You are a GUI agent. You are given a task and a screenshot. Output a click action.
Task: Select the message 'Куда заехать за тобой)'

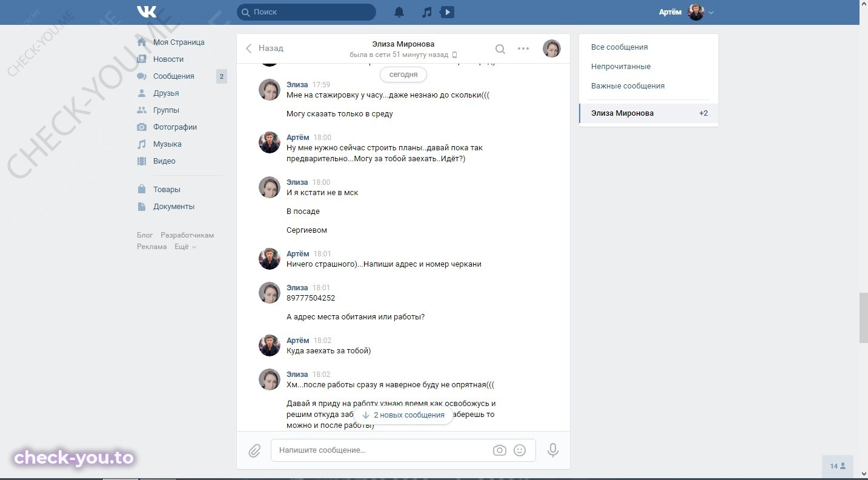point(328,351)
